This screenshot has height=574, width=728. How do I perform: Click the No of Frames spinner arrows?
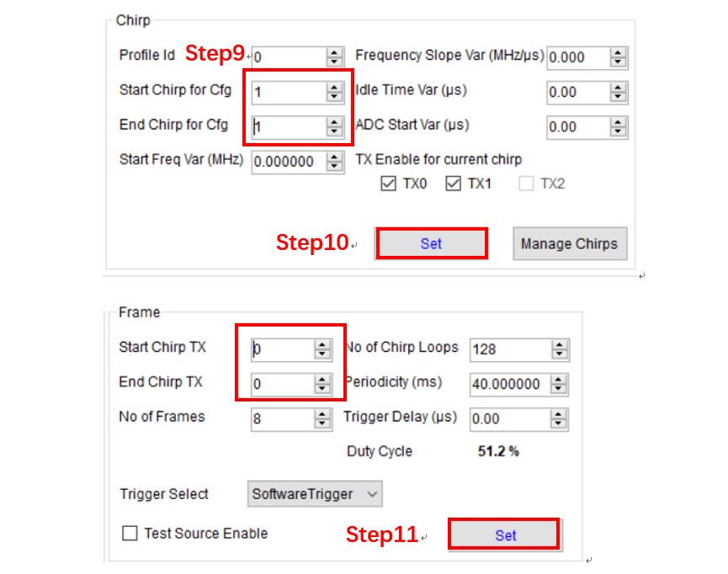pyautogui.click(x=322, y=418)
